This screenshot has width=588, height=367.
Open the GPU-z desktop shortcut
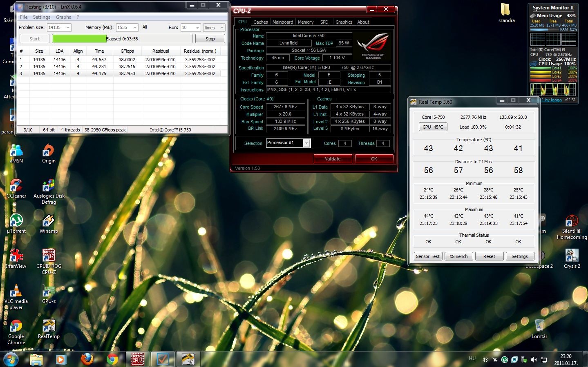[x=49, y=294]
